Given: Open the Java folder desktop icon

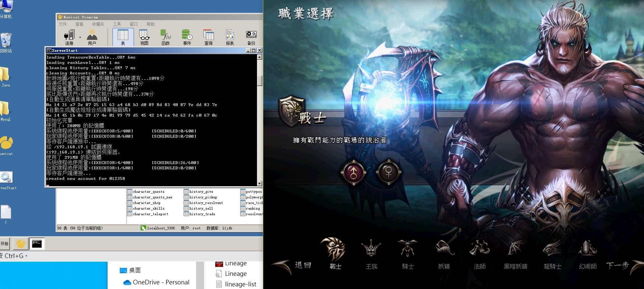Looking at the screenshot, I should [6, 77].
